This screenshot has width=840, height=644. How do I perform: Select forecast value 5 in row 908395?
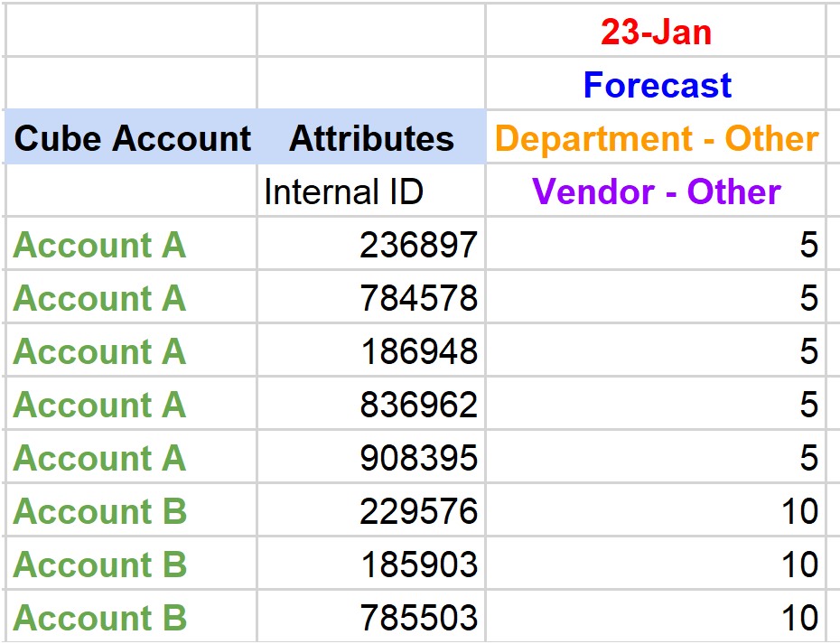pos(655,457)
